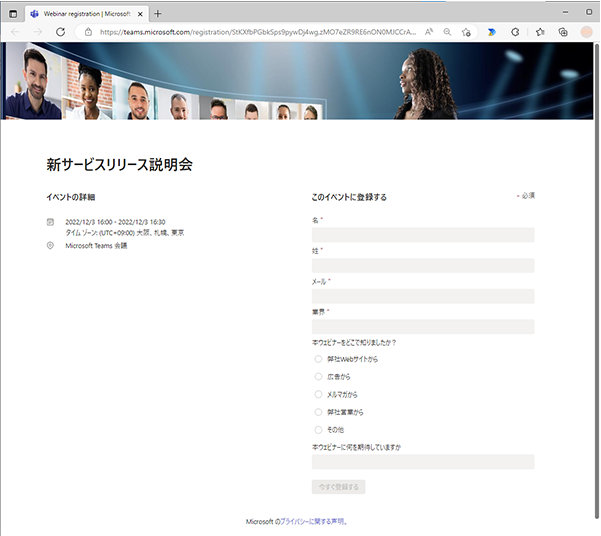601x536 pixels.
Task: Click the 姓 last name field
Action: tap(423, 265)
